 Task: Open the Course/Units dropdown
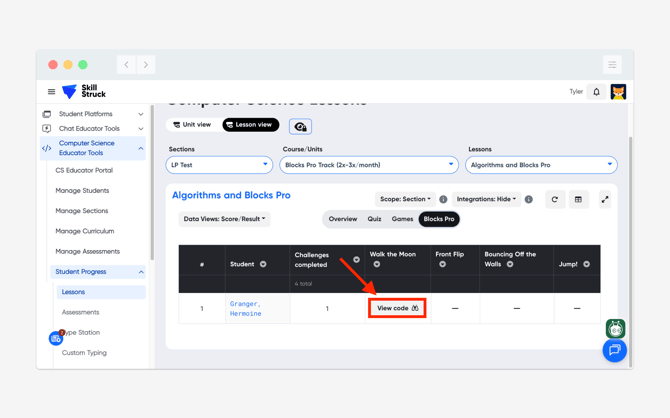[x=368, y=165]
